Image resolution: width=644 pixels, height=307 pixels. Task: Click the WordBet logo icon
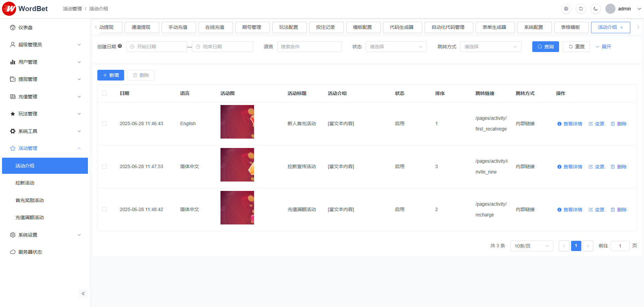click(x=9, y=9)
